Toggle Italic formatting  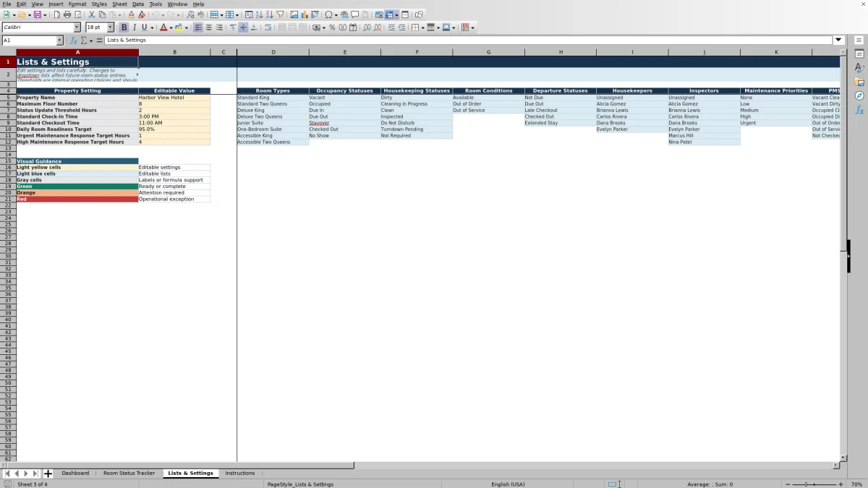coord(134,27)
